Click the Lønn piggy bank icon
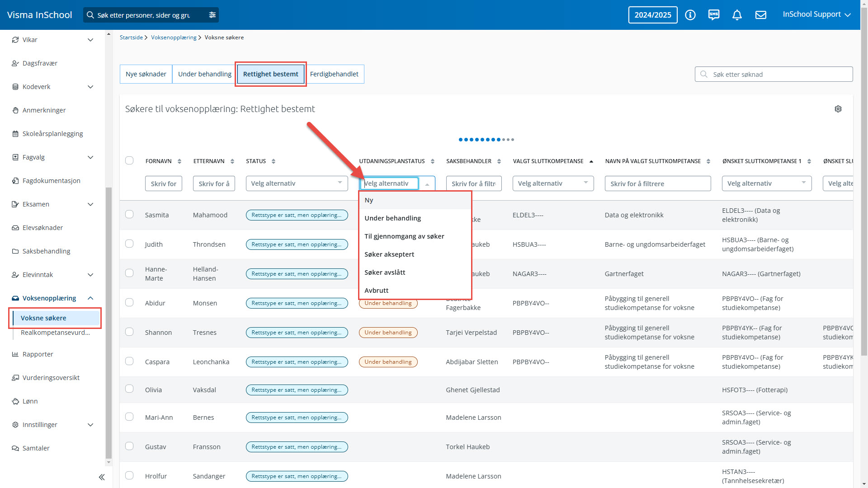Image resolution: width=868 pixels, height=488 pixels. click(15, 401)
